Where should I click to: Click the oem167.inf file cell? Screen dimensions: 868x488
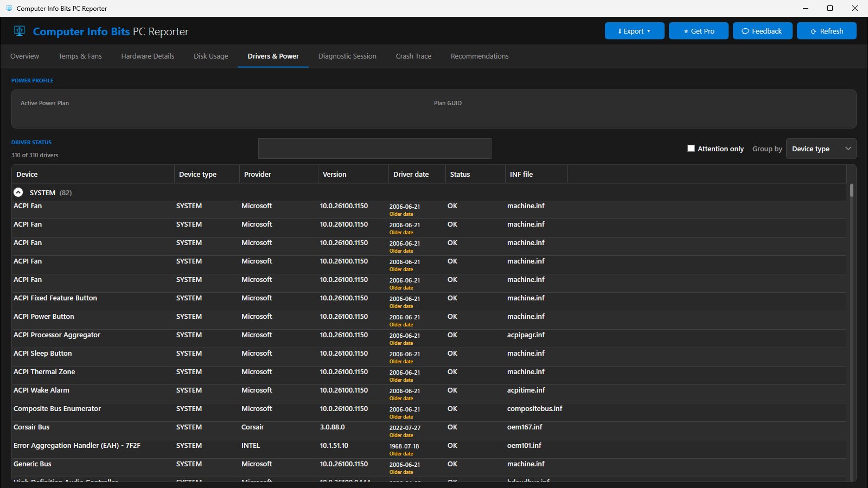pos(525,427)
